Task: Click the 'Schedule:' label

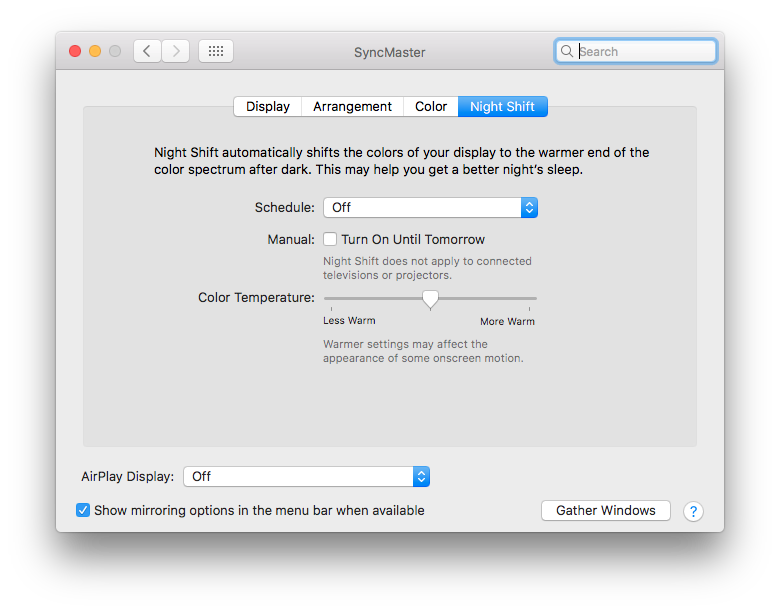Action: click(x=285, y=207)
